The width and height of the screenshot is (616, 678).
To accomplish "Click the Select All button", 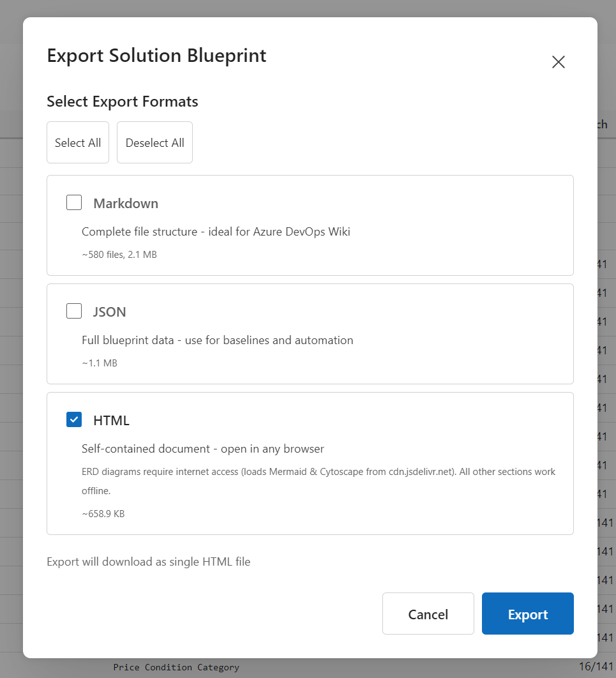I will pos(78,142).
